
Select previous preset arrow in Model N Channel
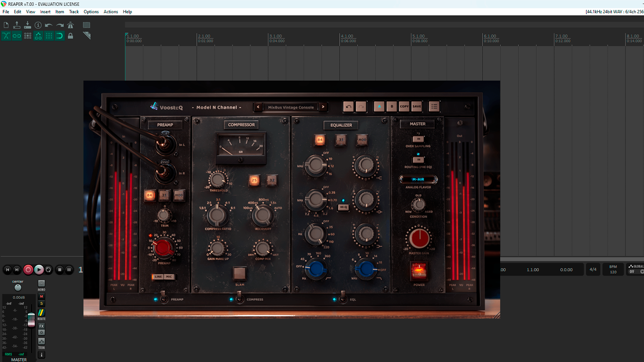(x=258, y=107)
